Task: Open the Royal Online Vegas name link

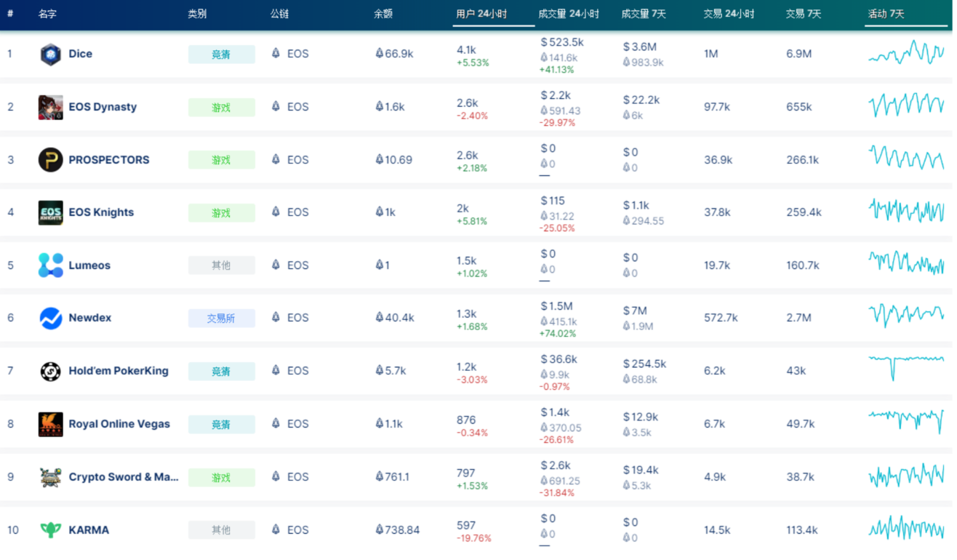Action: [119, 424]
